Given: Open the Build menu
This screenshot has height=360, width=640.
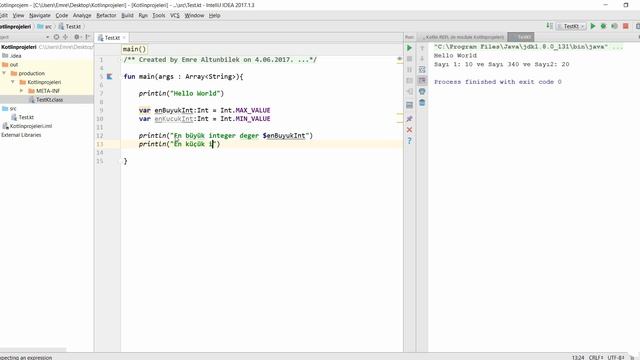Looking at the screenshot, I should tap(127, 16).
